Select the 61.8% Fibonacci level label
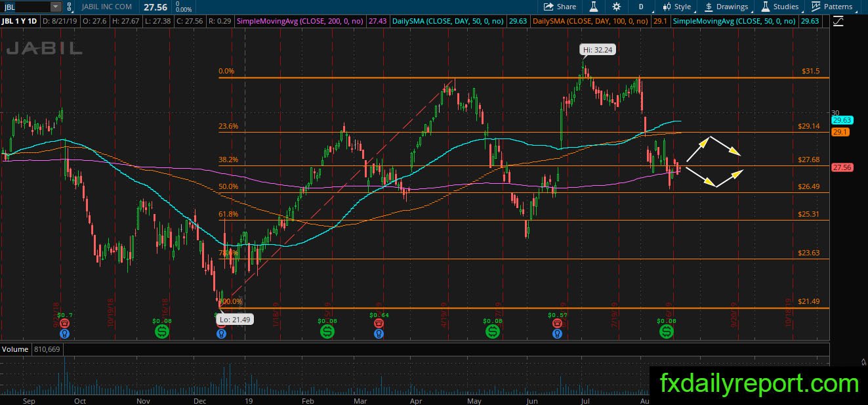 228,214
